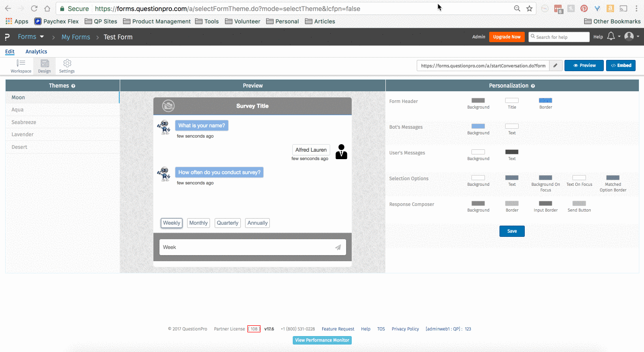The width and height of the screenshot is (644, 352).
Task: Open the Apps grid in bookmarks bar
Action: (x=17, y=21)
